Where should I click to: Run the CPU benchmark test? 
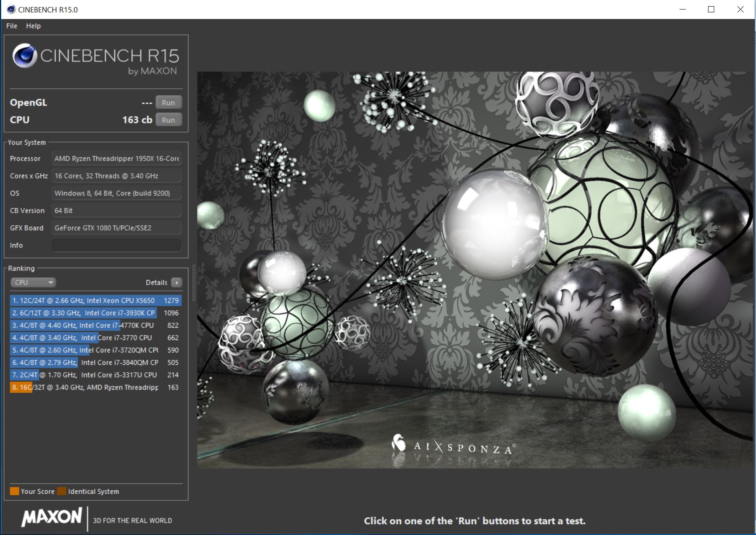point(168,120)
